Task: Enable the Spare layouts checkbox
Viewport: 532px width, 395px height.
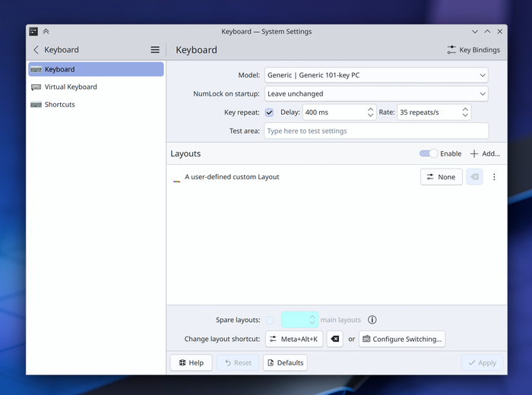Action: [x=270, y=320]
